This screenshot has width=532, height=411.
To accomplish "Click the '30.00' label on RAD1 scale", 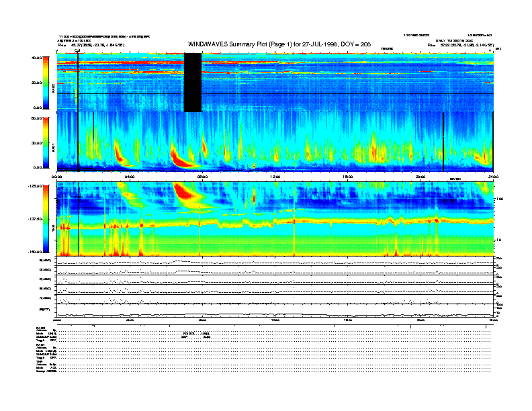I will 36,143.
